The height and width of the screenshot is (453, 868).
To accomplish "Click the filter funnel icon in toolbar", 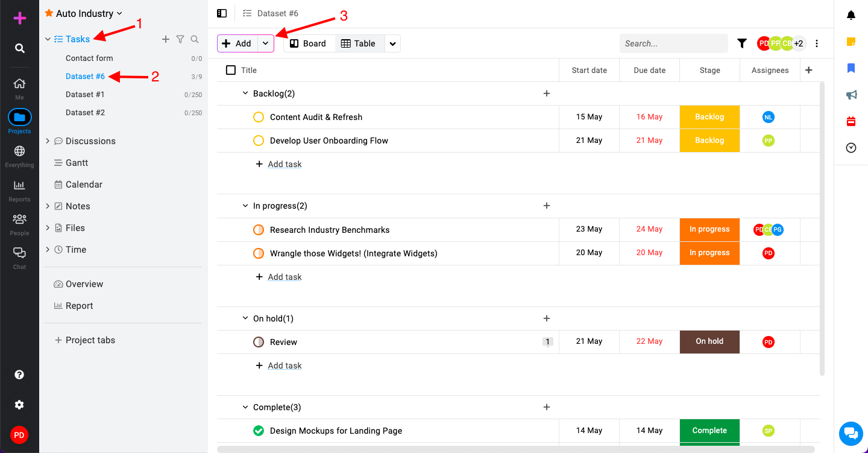I will [742, 43].
